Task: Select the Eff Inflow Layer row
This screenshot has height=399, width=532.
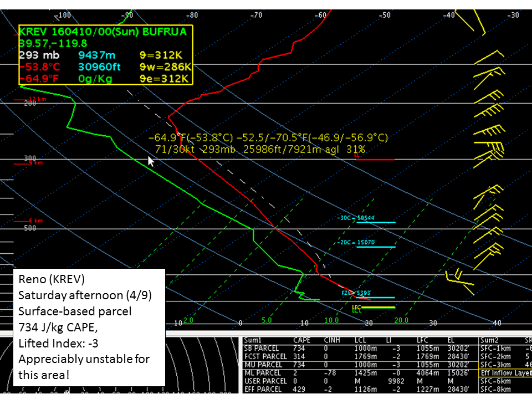Action: [505, 373]
